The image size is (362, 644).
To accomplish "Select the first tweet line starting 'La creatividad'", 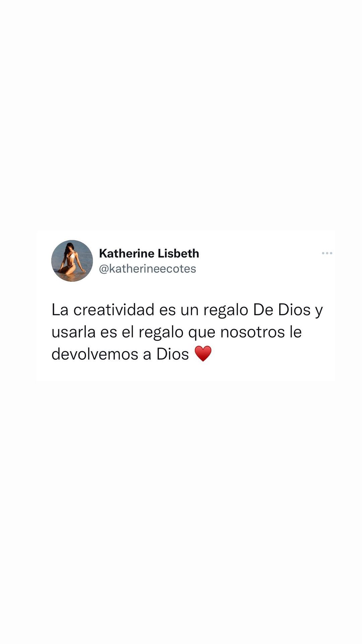I will 187,310.
